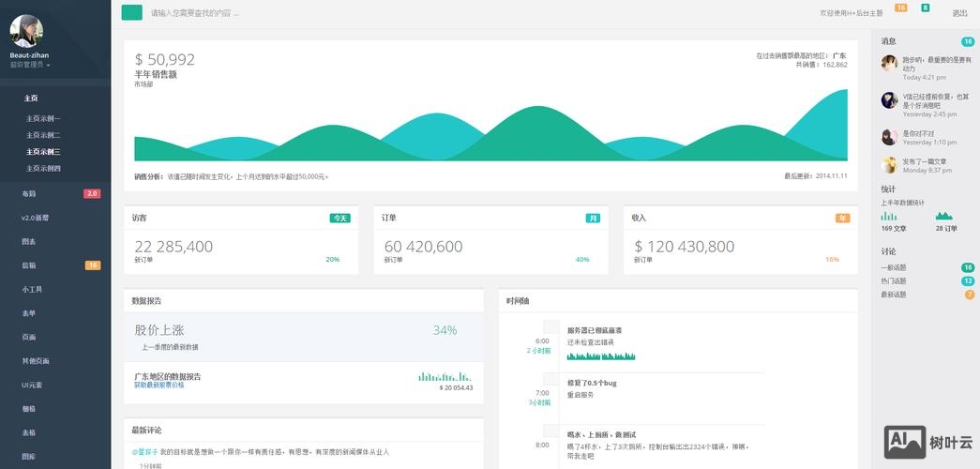Click the green sidebar toggle button

pyautogui.click(x=131, y=12)
